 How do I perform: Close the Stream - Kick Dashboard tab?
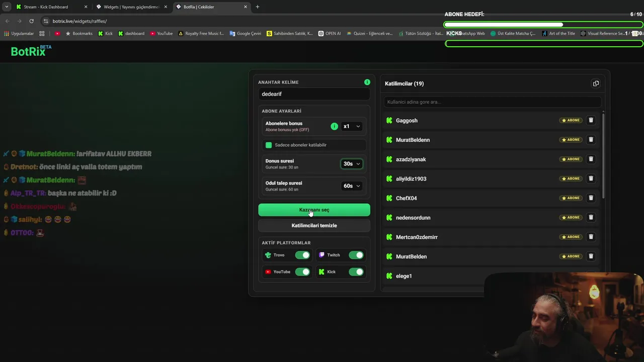(x=86, y=7)
